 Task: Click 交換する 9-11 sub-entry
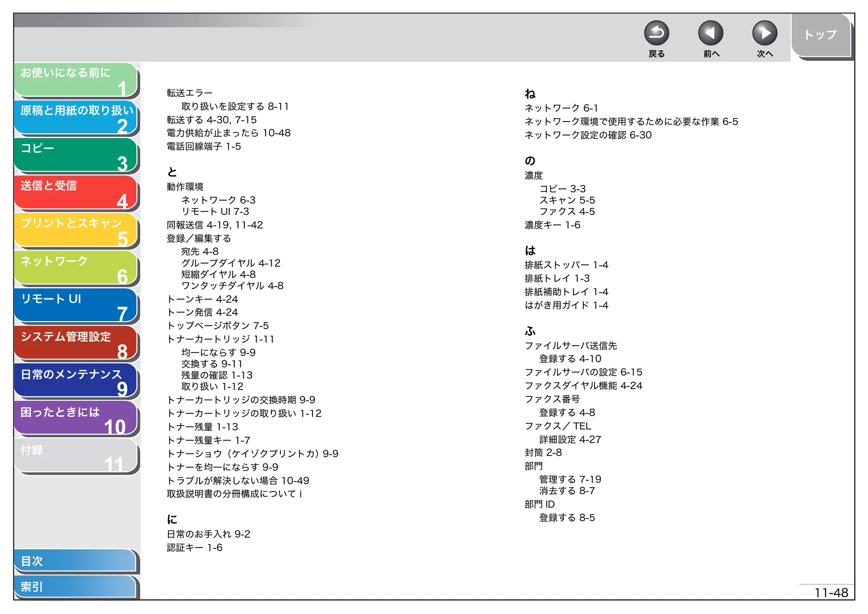(x=212, y=364)
